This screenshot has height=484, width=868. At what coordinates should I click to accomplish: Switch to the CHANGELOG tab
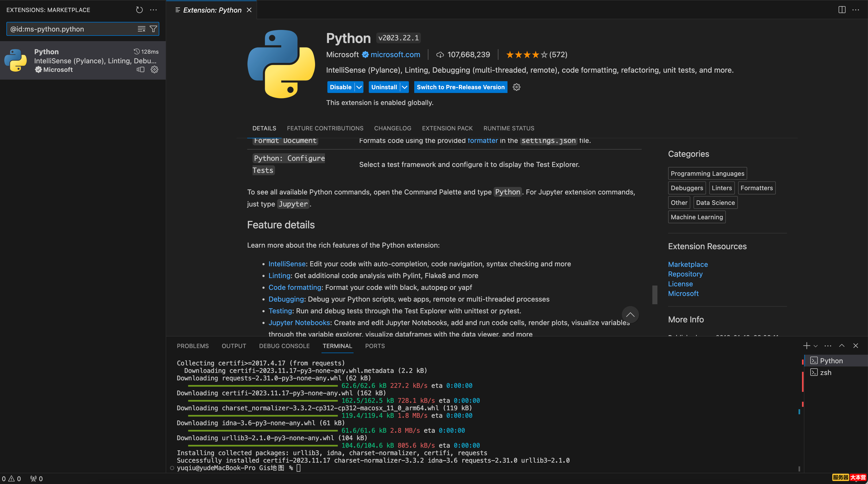392,128
